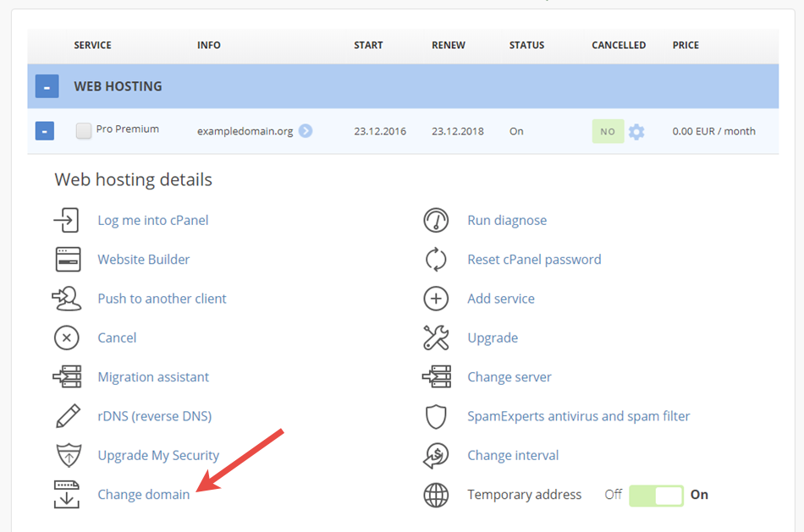Sort by the PRICE column header
Viewport: 804px width, 532px height.
click(x=686, y=45)
